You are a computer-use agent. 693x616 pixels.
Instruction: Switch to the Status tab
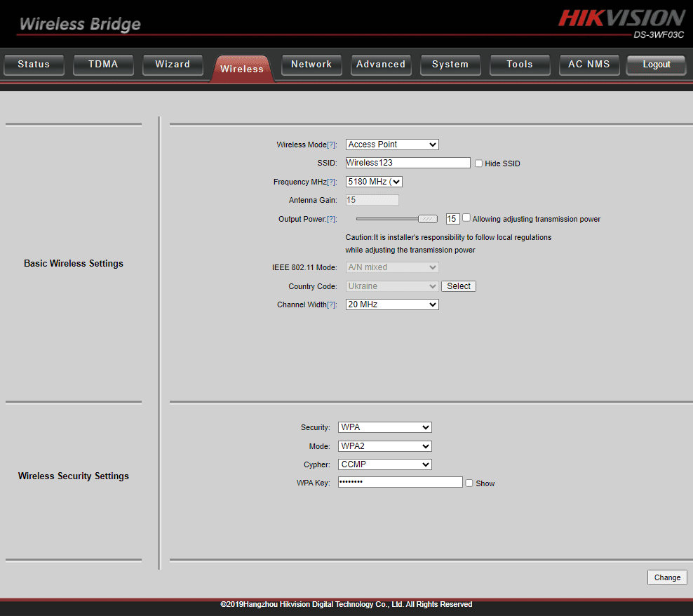coord(34,65)
